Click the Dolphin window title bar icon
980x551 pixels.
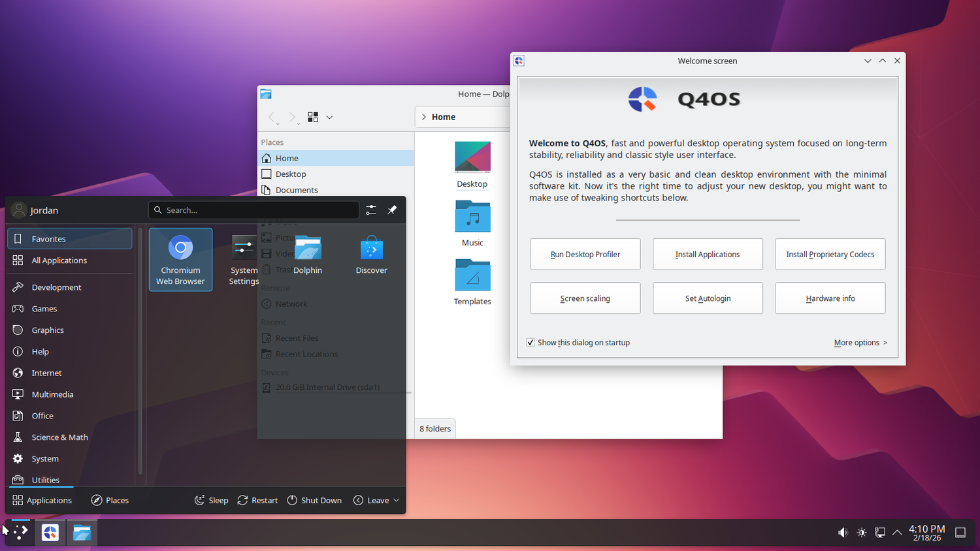click(x=266, y=94)
